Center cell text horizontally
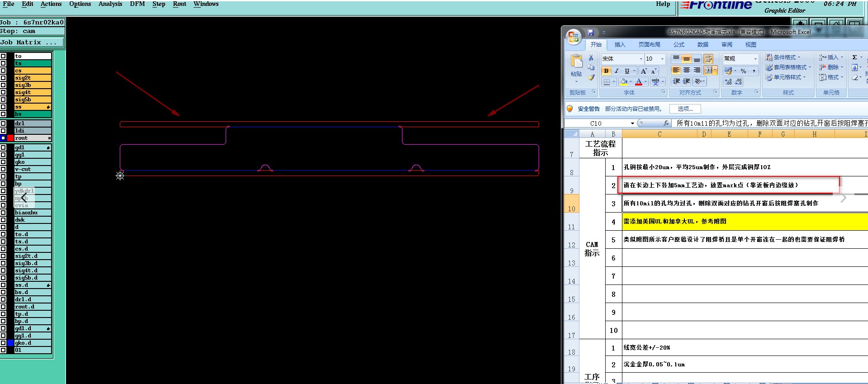 coord(687,70)
